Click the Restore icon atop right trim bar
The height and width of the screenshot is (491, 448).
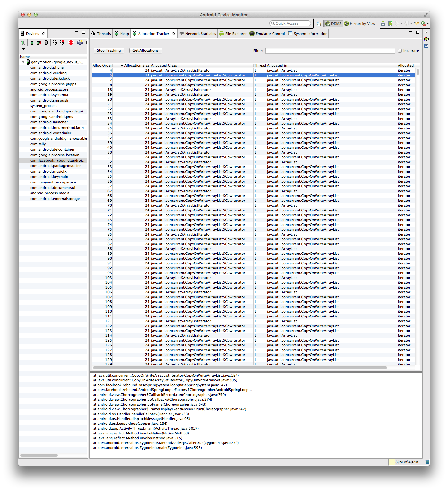coord(426,32)
